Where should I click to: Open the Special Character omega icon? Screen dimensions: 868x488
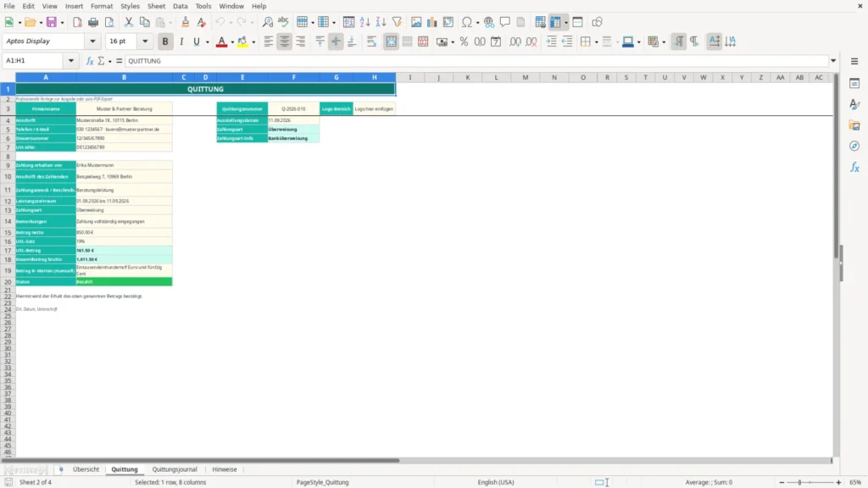[x=467, y=22]
